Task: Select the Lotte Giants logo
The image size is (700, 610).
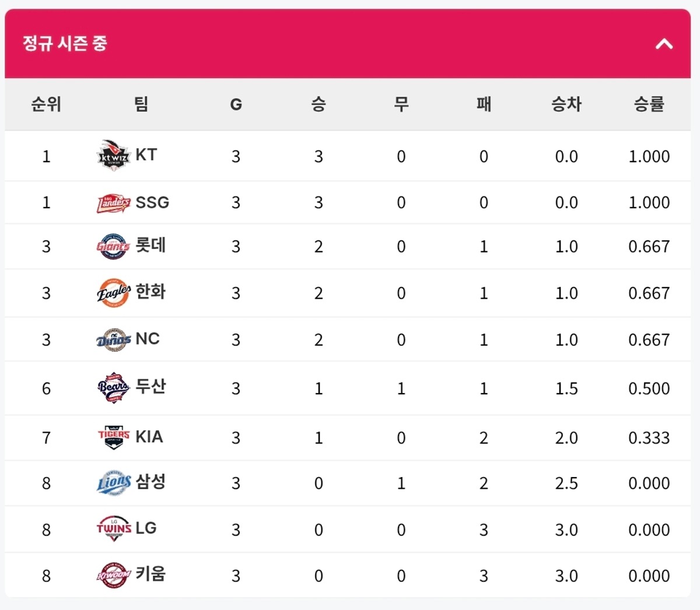Action: click(x=113, y=246)
